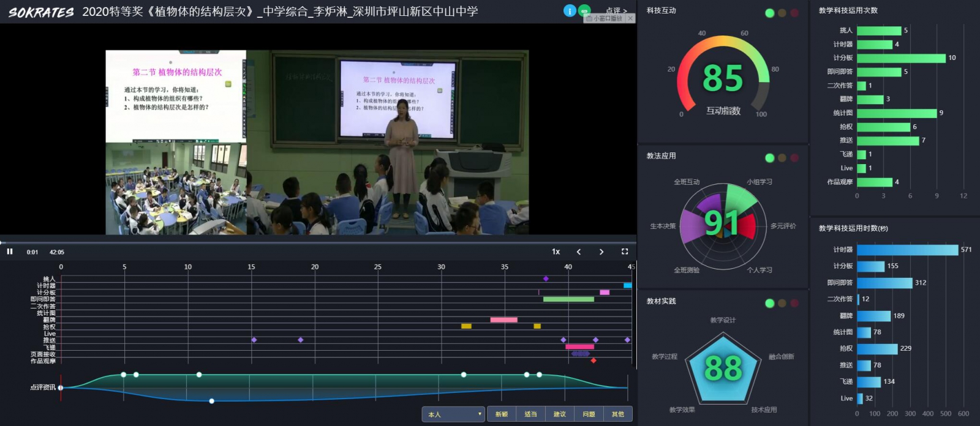This screenshot has height=426, width=980.
Task: Open the 本人 reviewer dropdown
Action: [453, 414]
